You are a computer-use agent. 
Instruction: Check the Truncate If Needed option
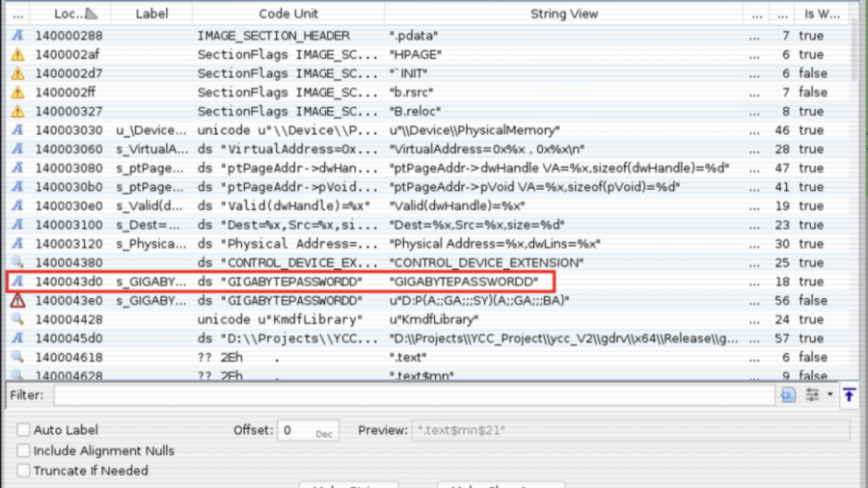point(23,471)
